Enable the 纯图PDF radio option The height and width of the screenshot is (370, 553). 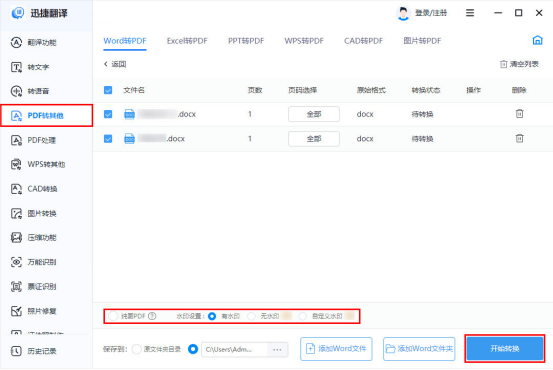point(113,316)
